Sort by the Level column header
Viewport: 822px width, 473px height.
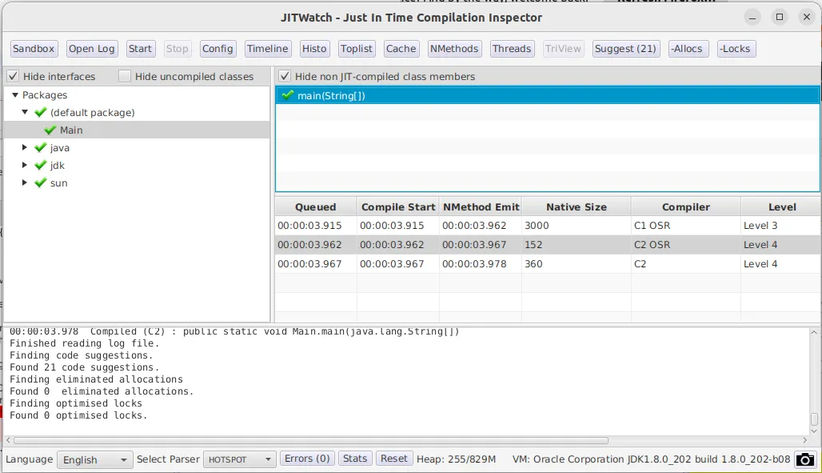pyautogui.click(x=781, y=207)
